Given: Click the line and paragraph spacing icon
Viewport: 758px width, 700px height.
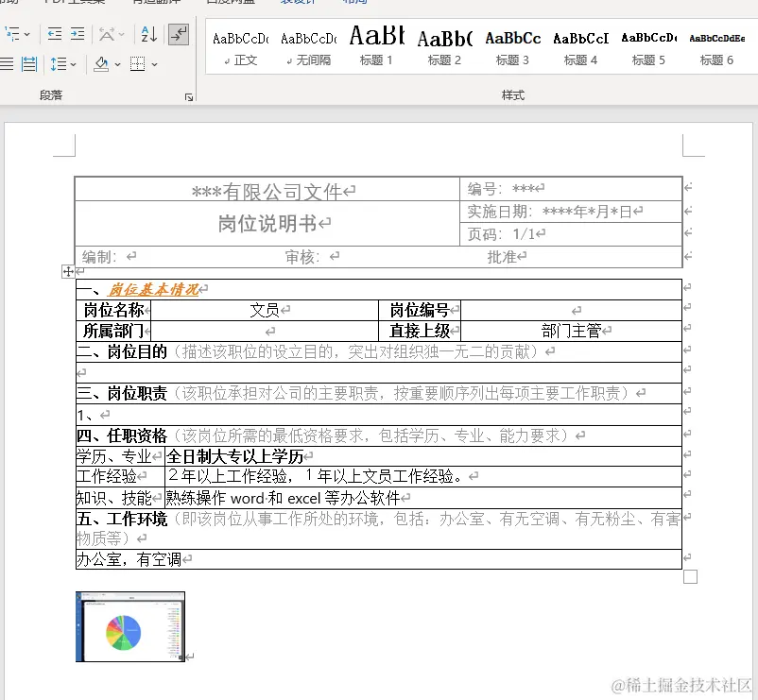Looking at the screenshot, I should pyautogui.click(x=59, y=64).
